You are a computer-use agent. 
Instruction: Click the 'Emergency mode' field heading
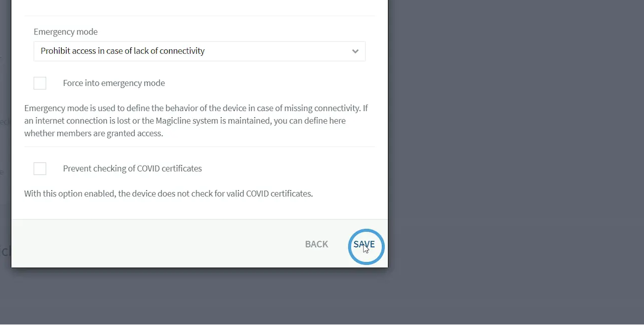point(65,32)
